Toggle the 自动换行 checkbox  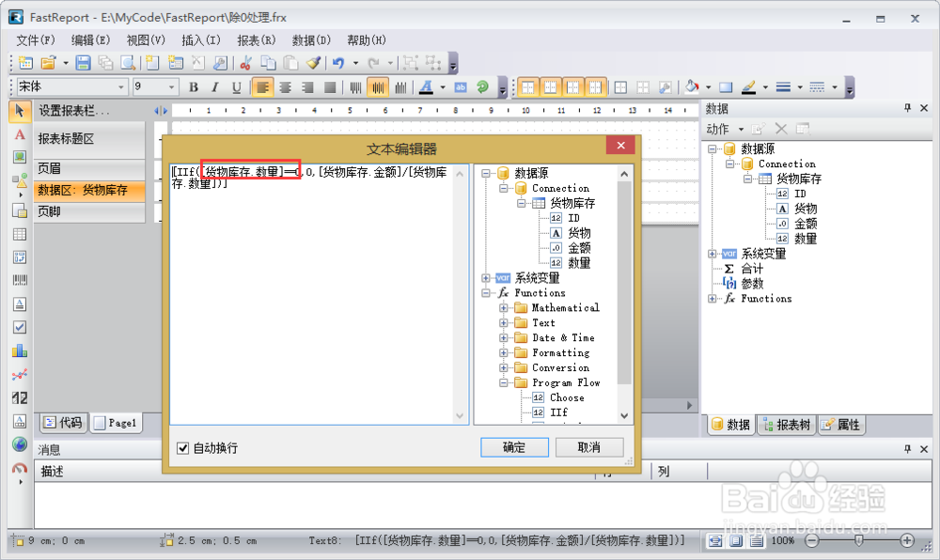(182, 448)
